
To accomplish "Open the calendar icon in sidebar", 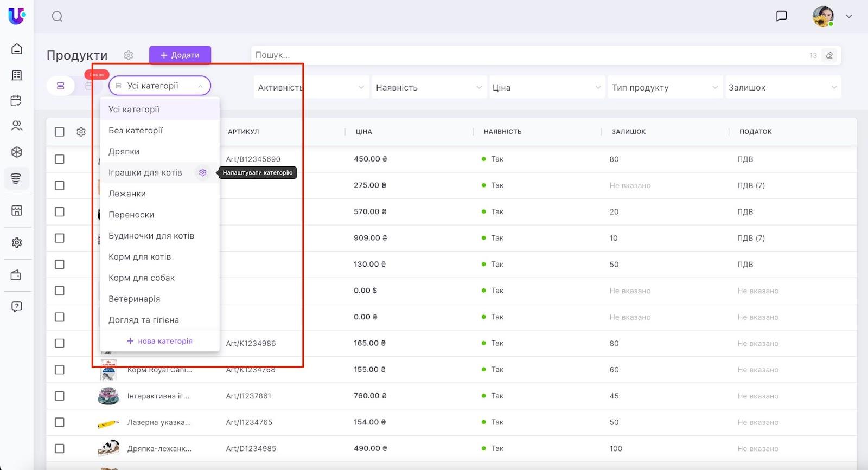I will [x=17, y=101].
